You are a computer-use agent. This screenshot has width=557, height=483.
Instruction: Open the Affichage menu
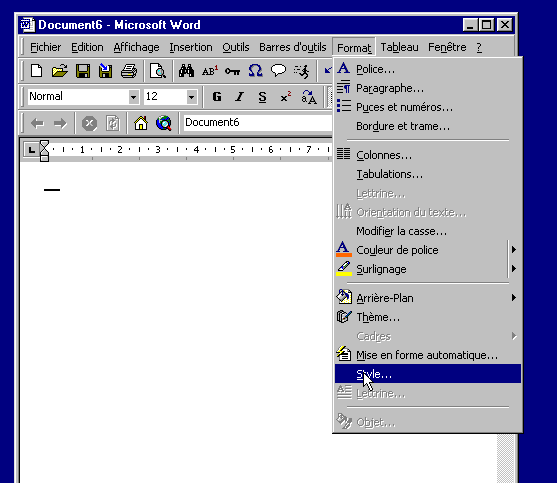click(x=136, y=47)
